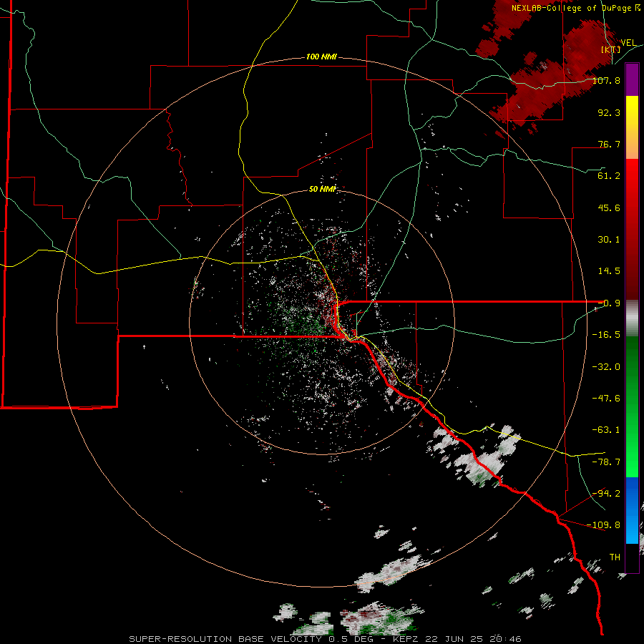Click the 30.1 velocity scale value
Image resolution: width=644 pixels, height=644 pixels.
(x=609, y=239)
